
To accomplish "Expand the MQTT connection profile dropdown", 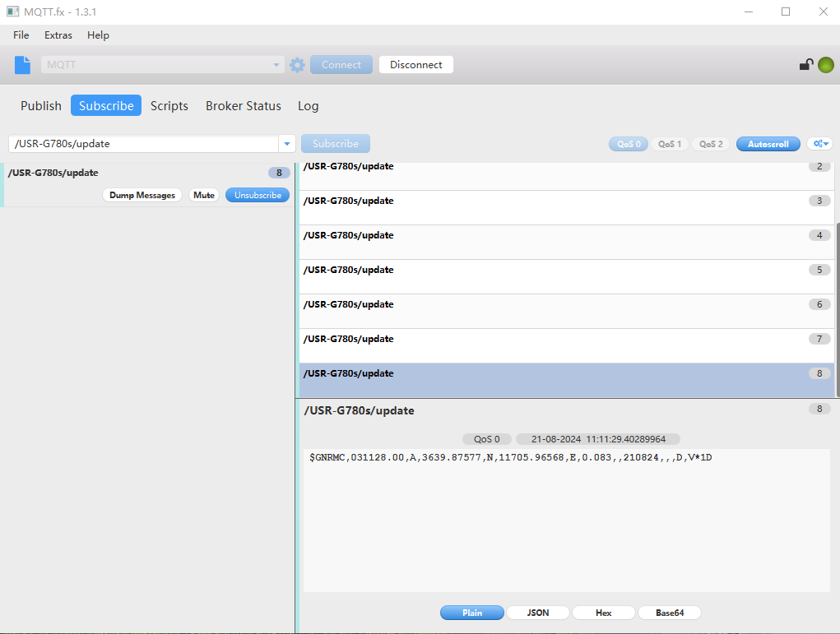I will (x=276, y=65).
